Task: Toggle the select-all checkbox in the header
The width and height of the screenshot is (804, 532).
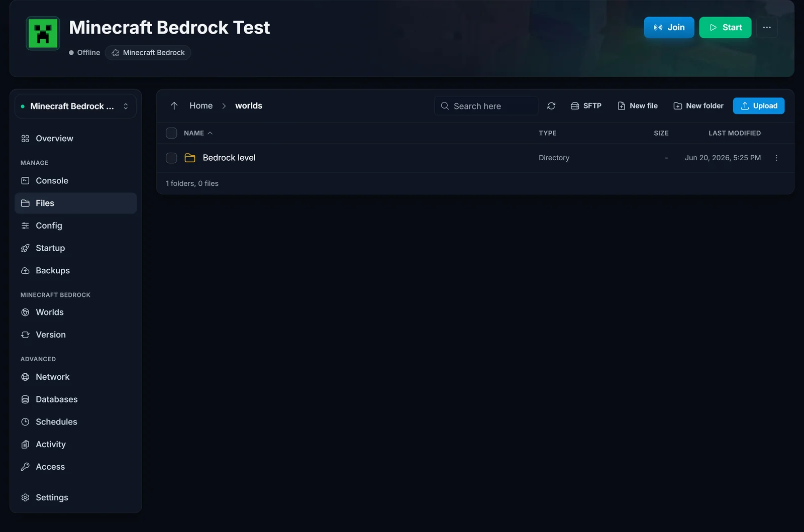Action: (171, 133)
